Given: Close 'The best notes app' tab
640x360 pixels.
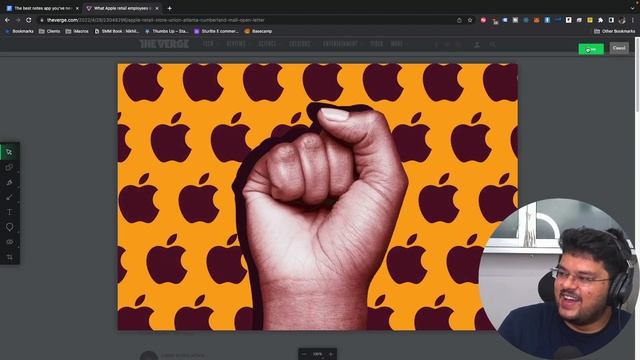Looking at the screenshot, I should 77,8.
